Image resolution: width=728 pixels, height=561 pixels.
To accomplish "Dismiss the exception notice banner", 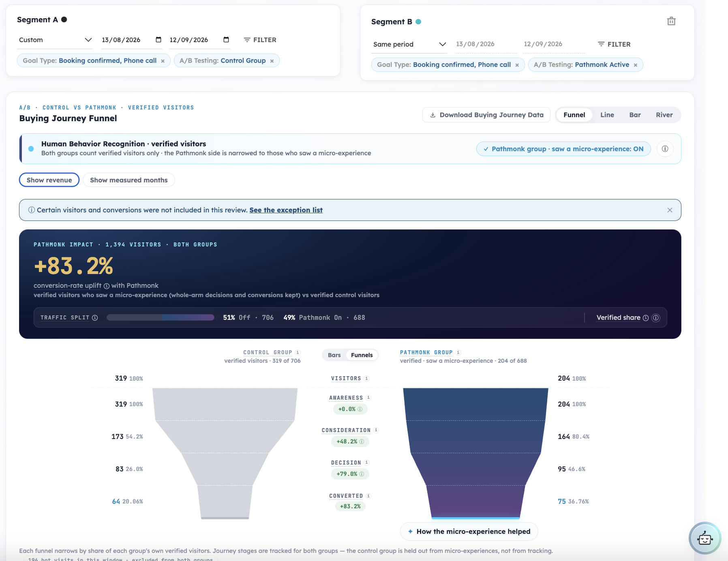I will [670, 210].
